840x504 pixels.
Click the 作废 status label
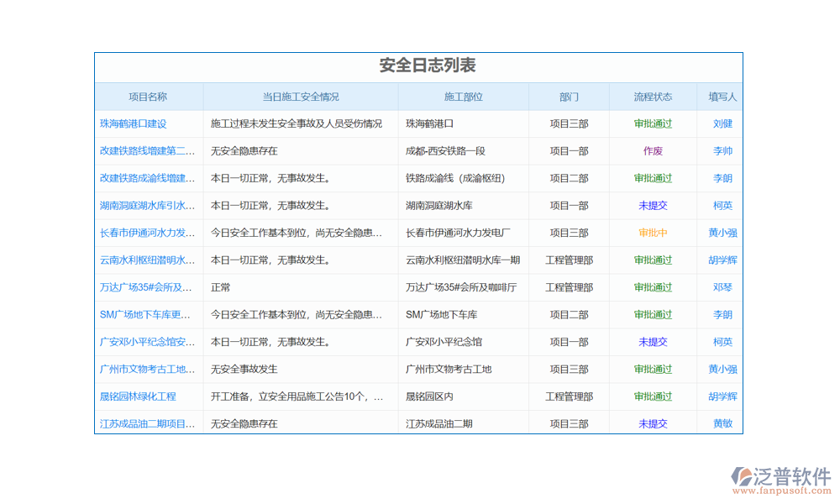pyautogui.click(x=653, y=151)
